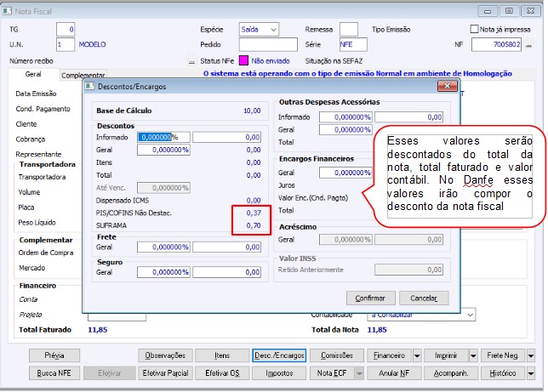Expand the Imprimir button dropdown arrow
548x392 pixels.
click(x=473, y=355)
